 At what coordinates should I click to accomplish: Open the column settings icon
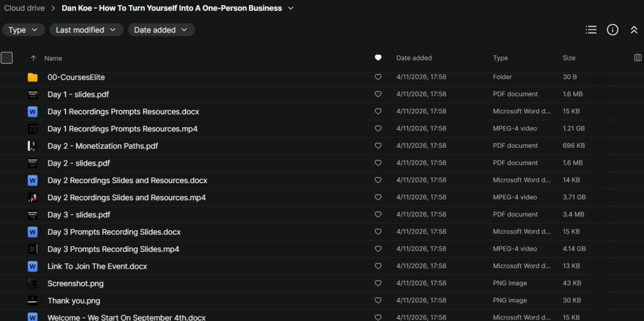point(638,58)
